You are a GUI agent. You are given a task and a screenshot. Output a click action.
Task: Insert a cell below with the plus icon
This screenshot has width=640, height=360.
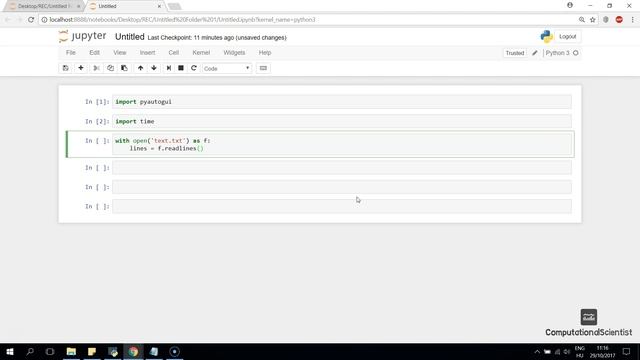click(x=81, y=68)
